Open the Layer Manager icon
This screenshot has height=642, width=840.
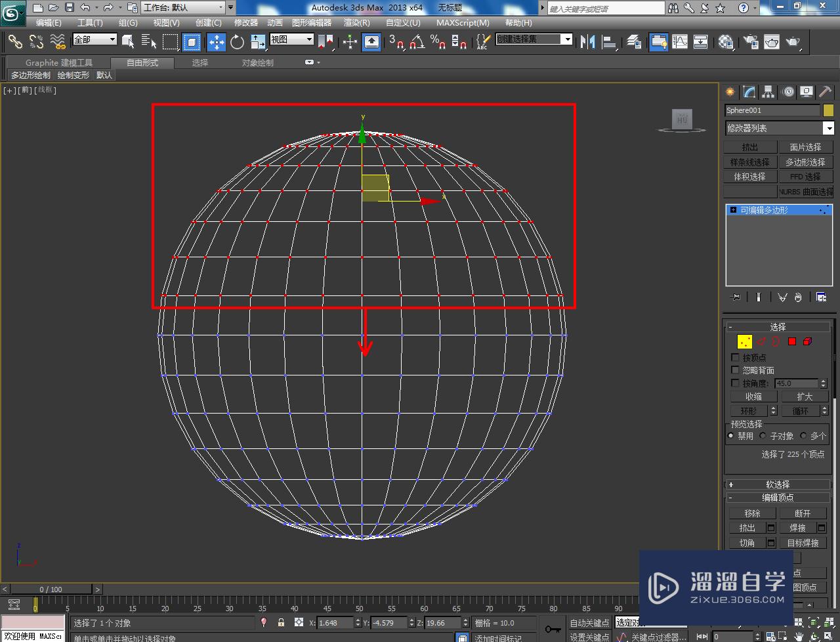pos(634,42)
